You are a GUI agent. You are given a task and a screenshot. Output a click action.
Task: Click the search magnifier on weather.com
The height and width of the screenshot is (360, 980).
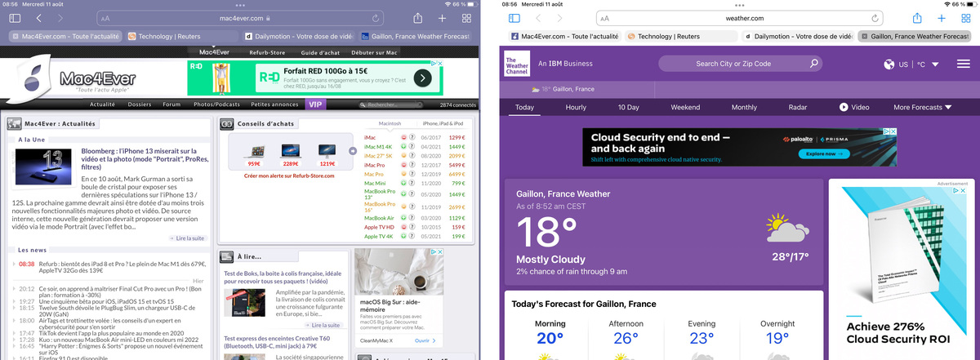click(813, 63)
